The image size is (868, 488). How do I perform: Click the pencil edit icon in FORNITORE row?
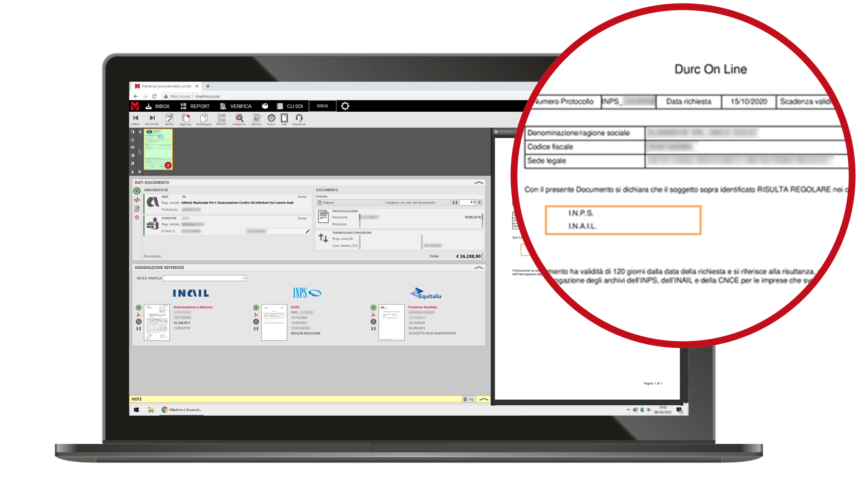(307, 231)
